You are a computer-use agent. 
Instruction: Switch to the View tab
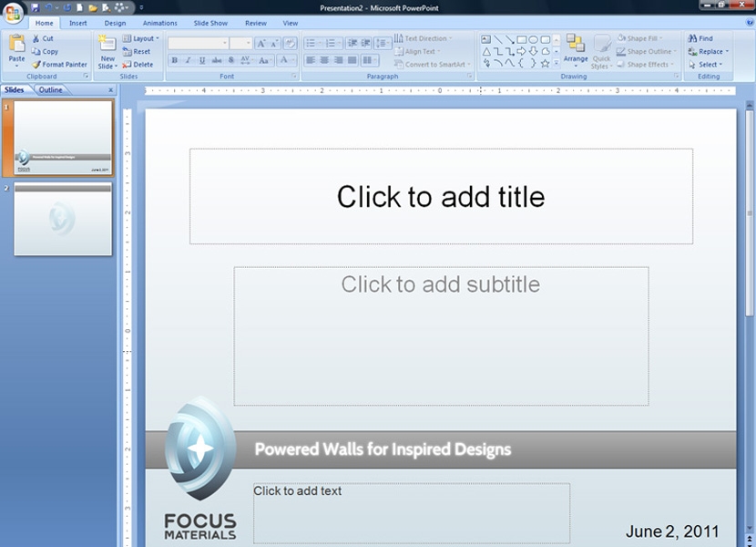(x=291, y=23)
